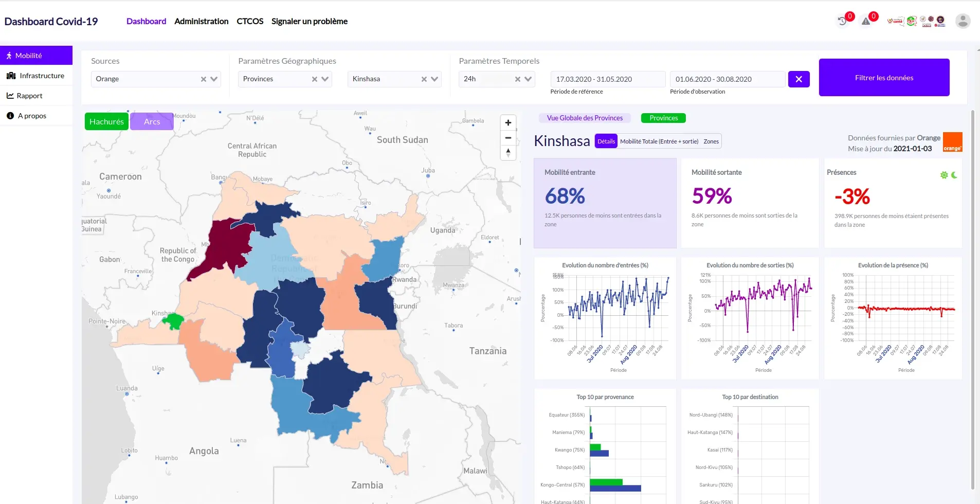Viewport: 980px width, 504px height.
Task: Click the reference period date field
Action: coord(607,79)
